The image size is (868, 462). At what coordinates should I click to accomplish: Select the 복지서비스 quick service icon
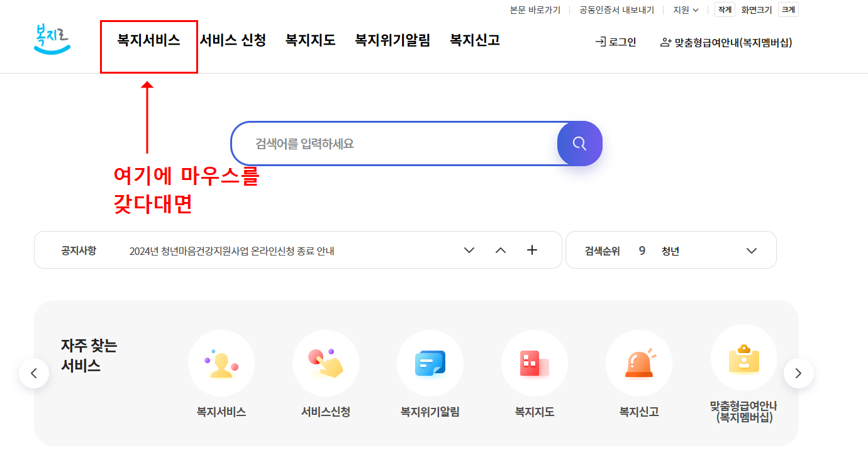221,363
